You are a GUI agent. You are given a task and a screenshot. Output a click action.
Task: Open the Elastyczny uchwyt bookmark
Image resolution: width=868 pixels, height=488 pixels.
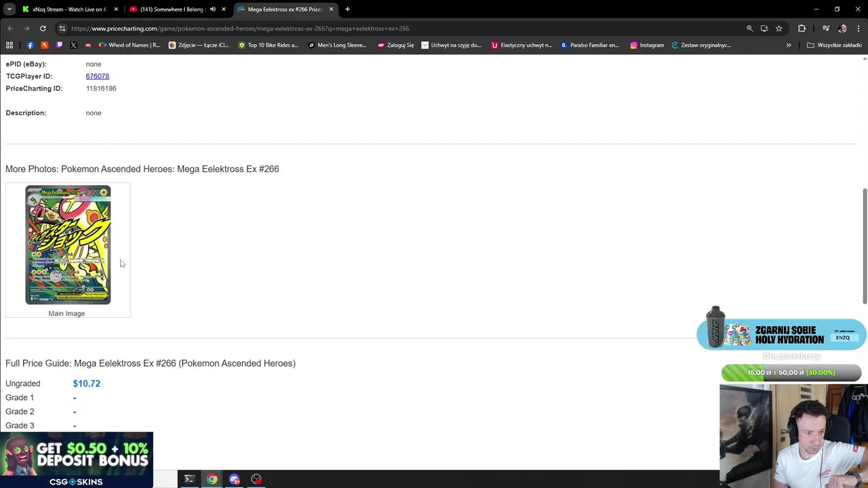point(521,45)
